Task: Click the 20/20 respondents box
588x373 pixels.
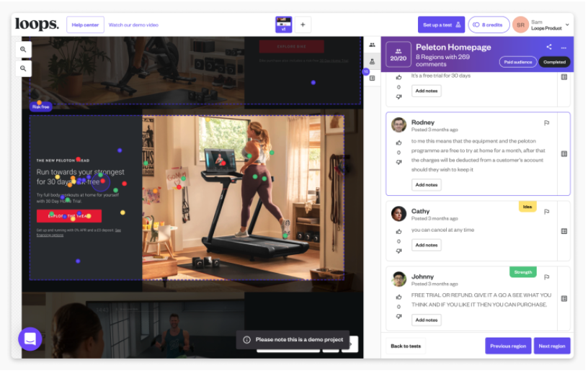Action: click(398, 54)
